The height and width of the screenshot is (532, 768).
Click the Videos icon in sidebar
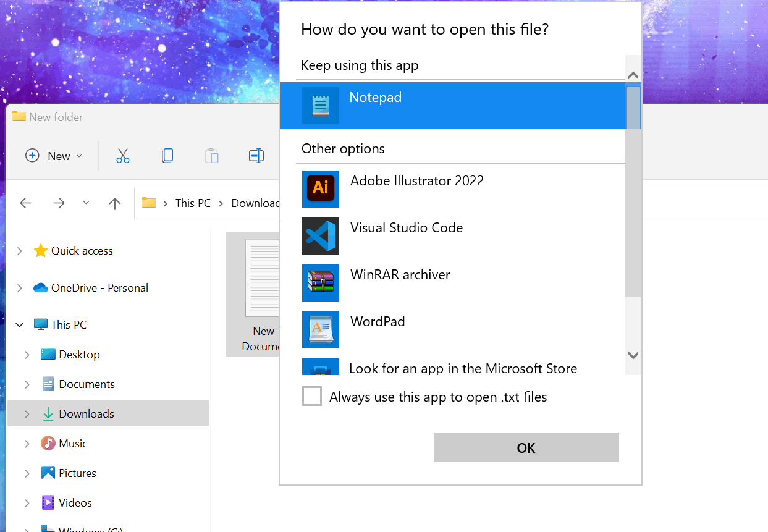48,502
